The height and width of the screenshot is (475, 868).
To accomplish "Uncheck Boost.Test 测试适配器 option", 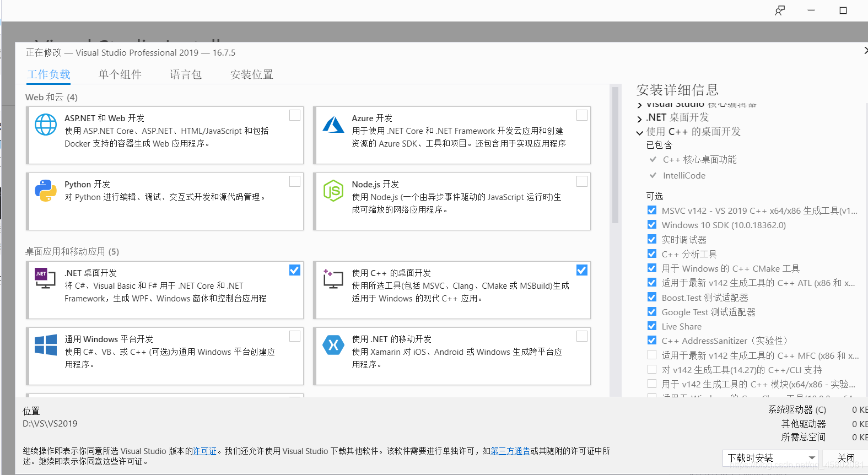I will pyautogui.click(x=652, y=297).
